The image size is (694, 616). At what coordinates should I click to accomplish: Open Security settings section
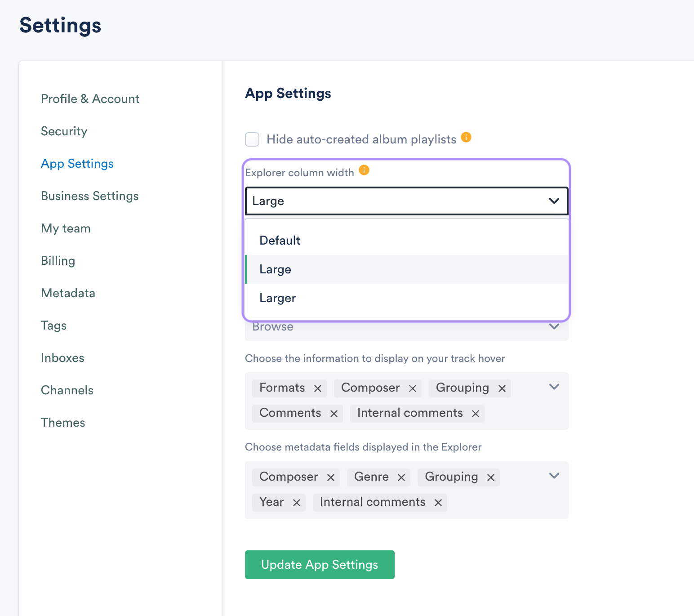(x=64, y=131)
